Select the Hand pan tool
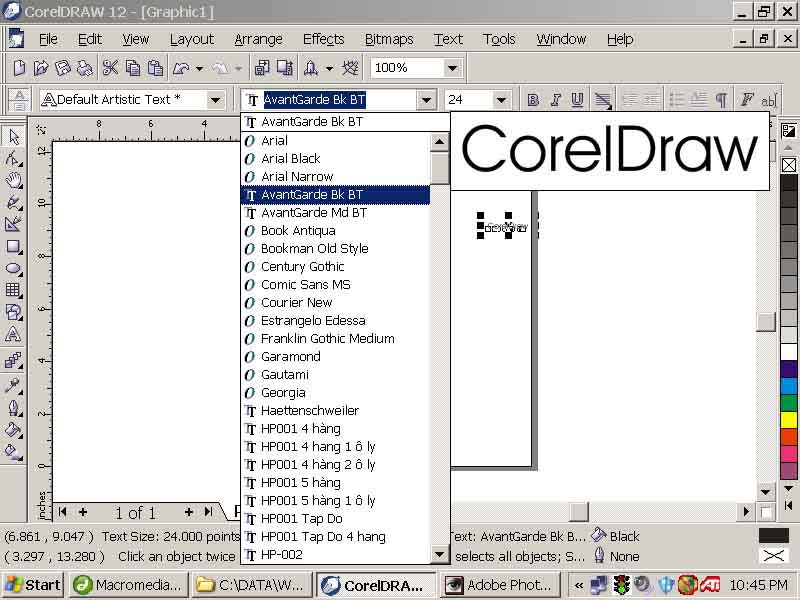800x600 pixels. pyautogui.click(x=14, y=181)
